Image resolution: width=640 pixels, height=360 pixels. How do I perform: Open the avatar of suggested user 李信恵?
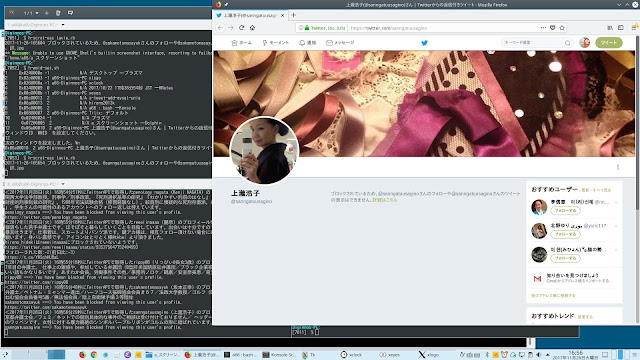[x=539, y=207]
